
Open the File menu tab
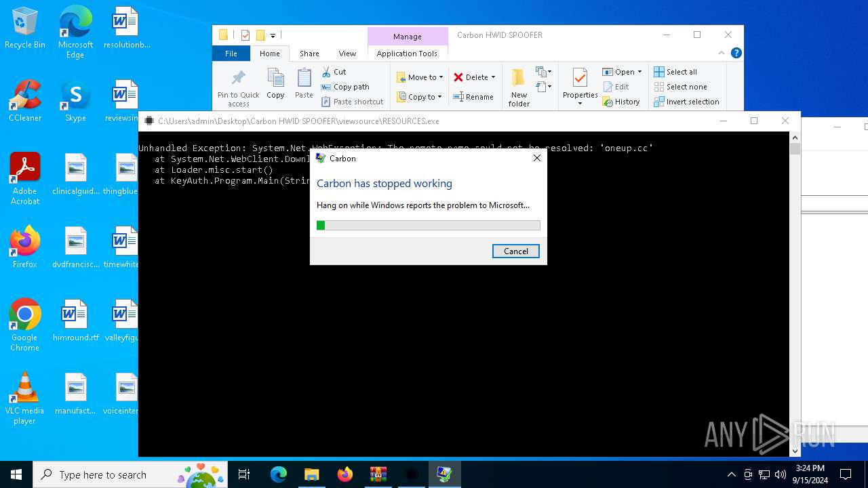point(231,54)
